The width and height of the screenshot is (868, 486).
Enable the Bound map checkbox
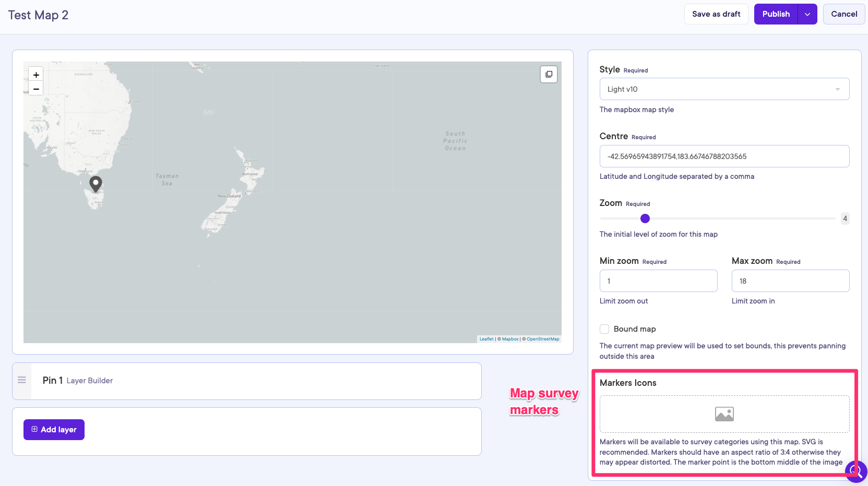click(604, 329)
